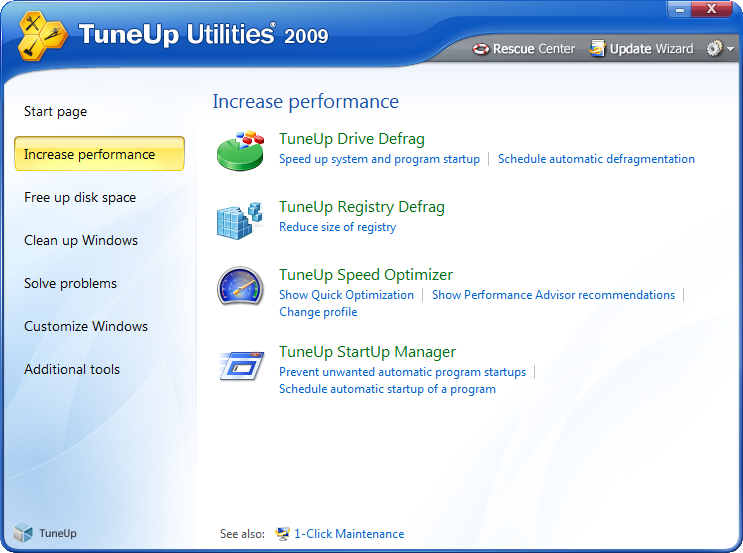Viewport: 743px width, 553px height.
Task: Click the TuneUp cube logo at bottom
Action: click(23, 533)
